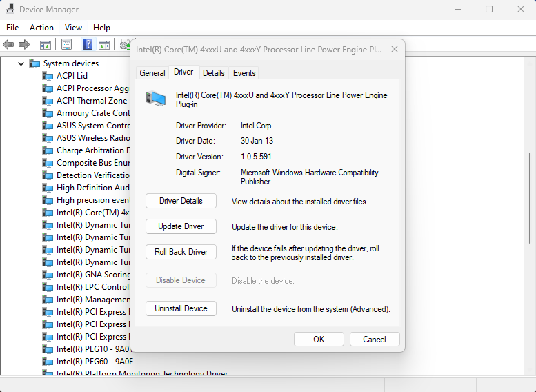Viewport: 536px width, 392px height.
Task: Click the Composite Bus Enumerator device icon
Action: 48,163
